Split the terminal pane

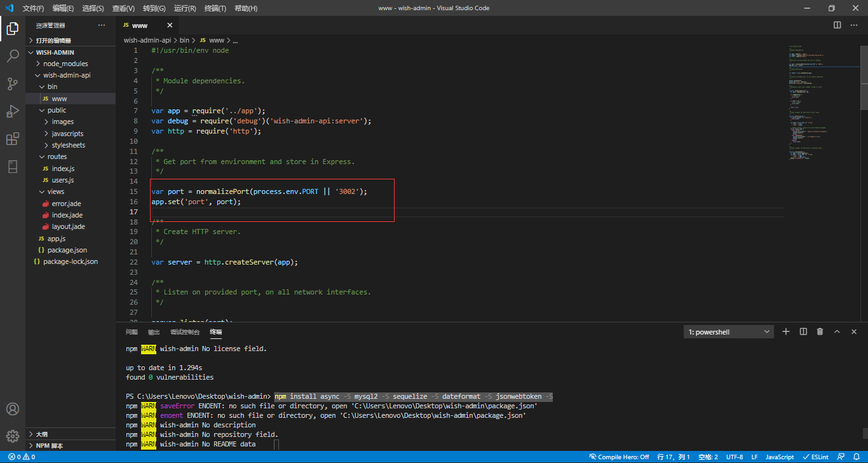(803, 331)
